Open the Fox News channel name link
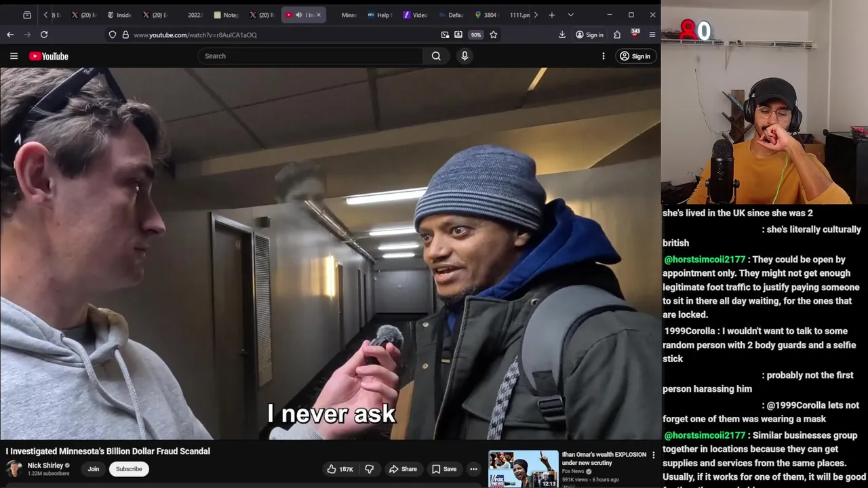 tap(573, 472)
